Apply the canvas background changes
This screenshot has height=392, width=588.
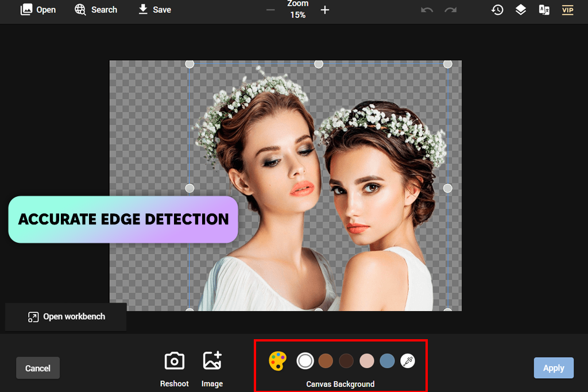554,368
